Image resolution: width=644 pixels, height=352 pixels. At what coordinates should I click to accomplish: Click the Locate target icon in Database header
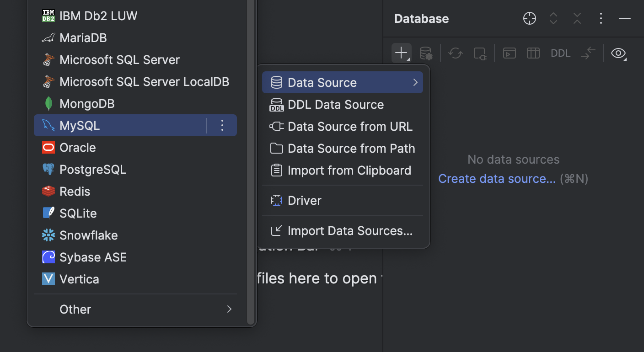pyautogui.click(x=529, y=18)
